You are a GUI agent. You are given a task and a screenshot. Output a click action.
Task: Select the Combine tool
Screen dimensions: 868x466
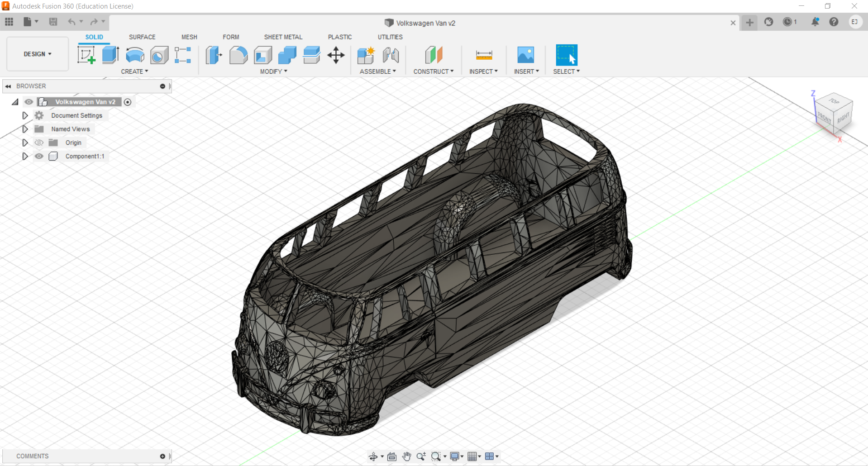287,55
